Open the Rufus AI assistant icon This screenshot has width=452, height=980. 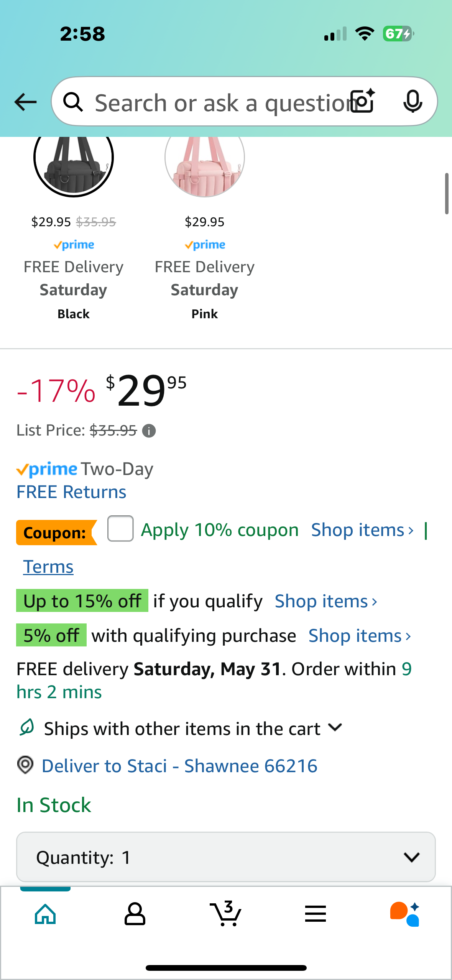(x=405, y=914)
